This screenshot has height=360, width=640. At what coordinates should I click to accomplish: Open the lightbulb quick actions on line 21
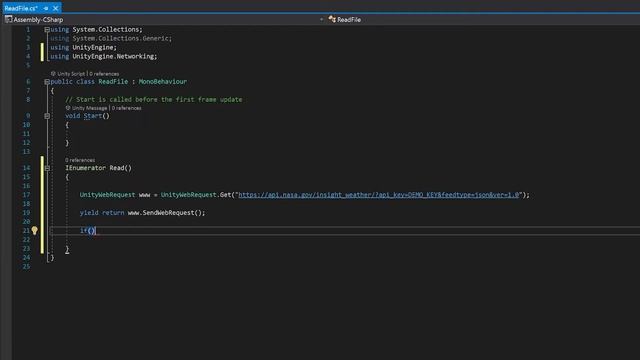tap(35, 231)
